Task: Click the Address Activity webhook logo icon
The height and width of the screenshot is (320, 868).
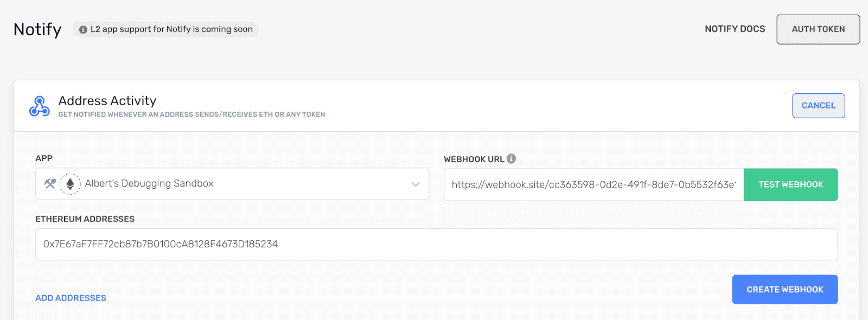Action: (40, 106)
